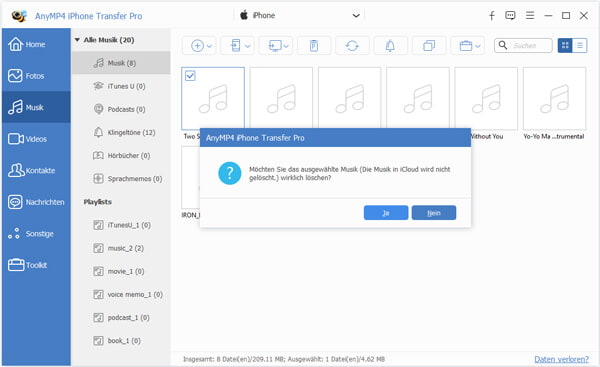Click the AnyMP4 bee logo

19,16
